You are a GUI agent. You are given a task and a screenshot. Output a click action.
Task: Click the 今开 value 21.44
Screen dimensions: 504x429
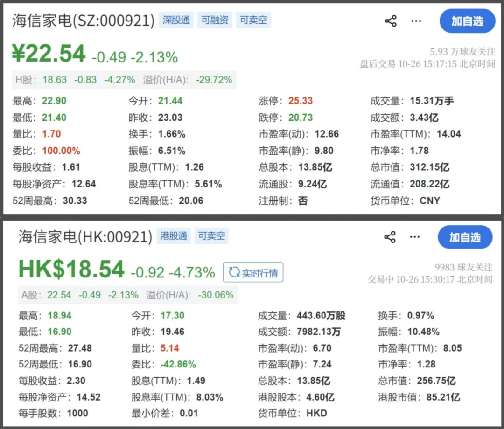[170, 101]
